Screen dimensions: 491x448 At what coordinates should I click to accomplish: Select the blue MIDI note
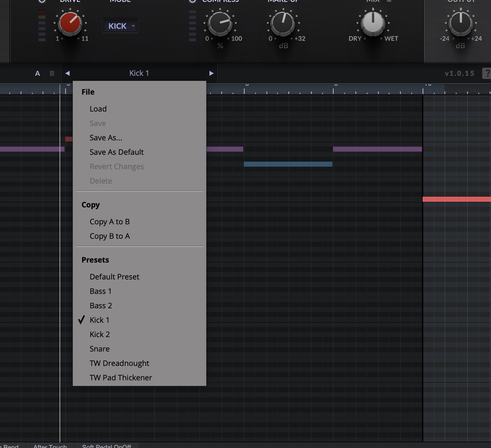[288, 164]
